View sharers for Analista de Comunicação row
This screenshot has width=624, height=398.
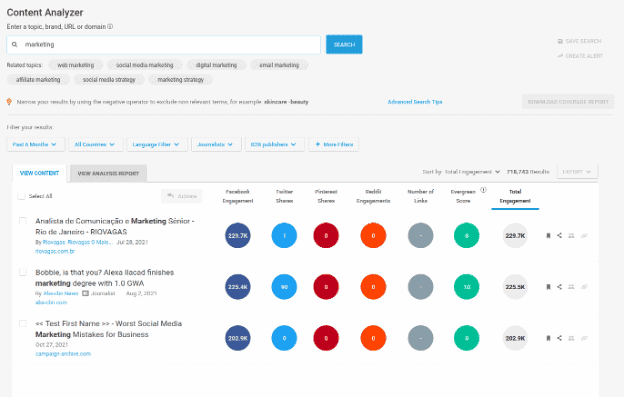pos(571,236)
